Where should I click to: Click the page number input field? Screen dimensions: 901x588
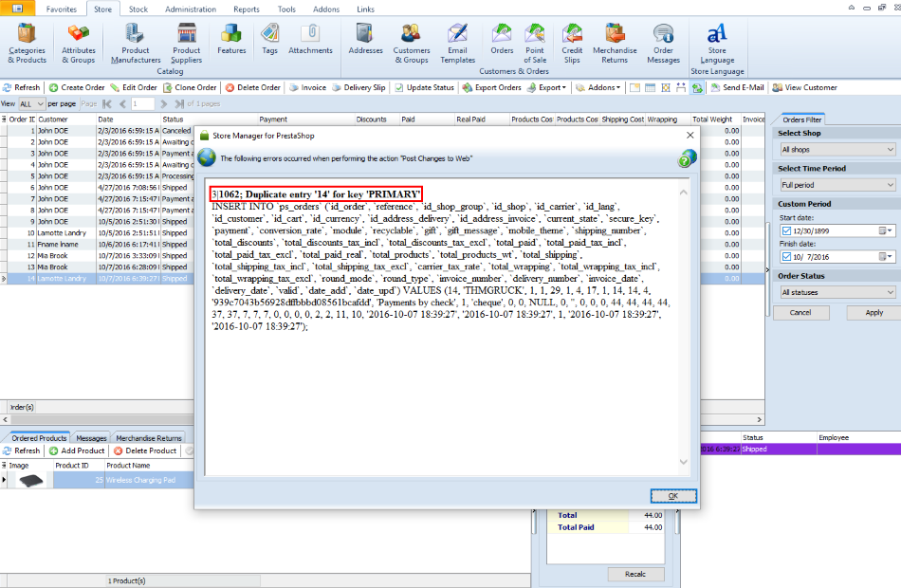point(142,104)
